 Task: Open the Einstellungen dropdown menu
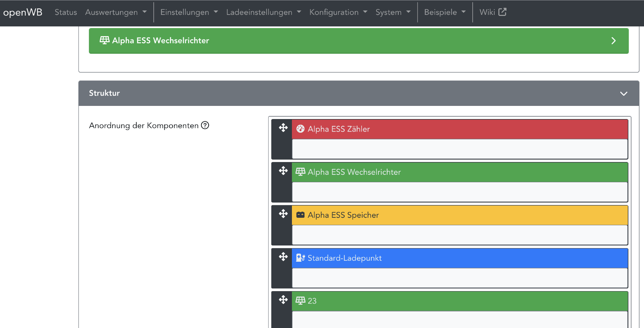tap(189, 12)
